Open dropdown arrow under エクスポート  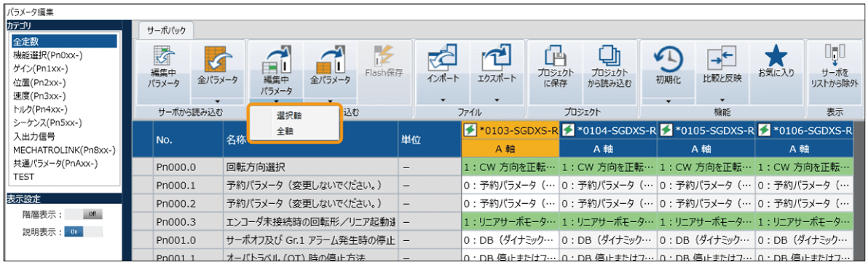(497, 100)
